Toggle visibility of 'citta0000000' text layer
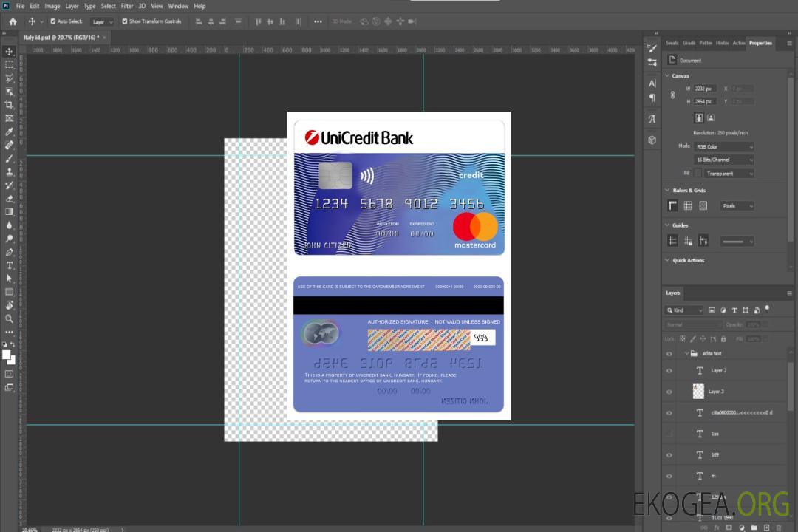This screenshot has width=798, height=532. coord(669,413)
